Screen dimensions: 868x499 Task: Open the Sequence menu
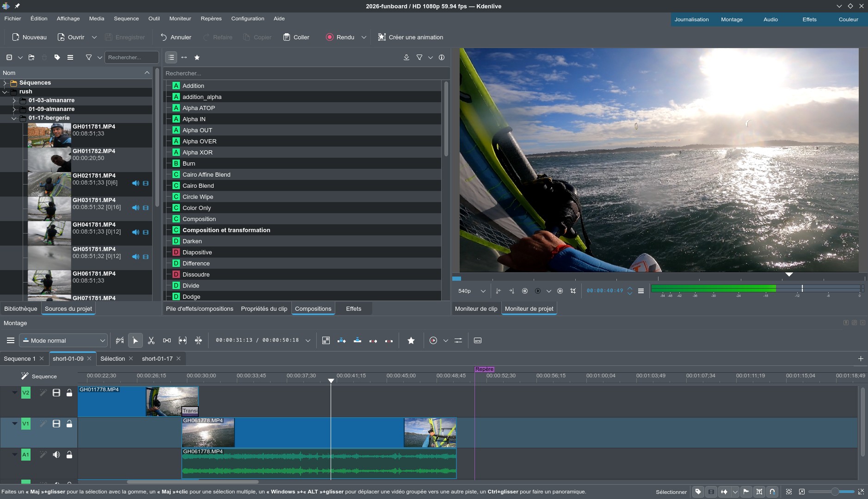[126, 18]
